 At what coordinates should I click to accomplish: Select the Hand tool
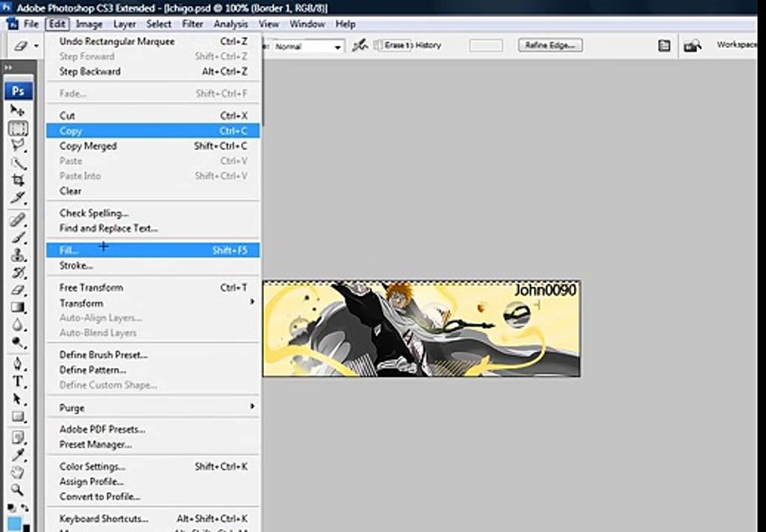point(18,472)
